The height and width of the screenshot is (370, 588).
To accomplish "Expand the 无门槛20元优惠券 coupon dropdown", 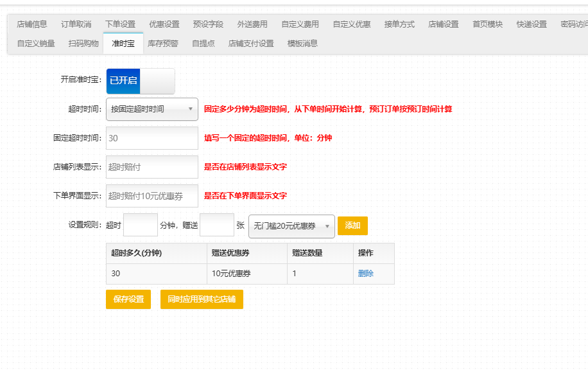I will (x=291, y=226).
